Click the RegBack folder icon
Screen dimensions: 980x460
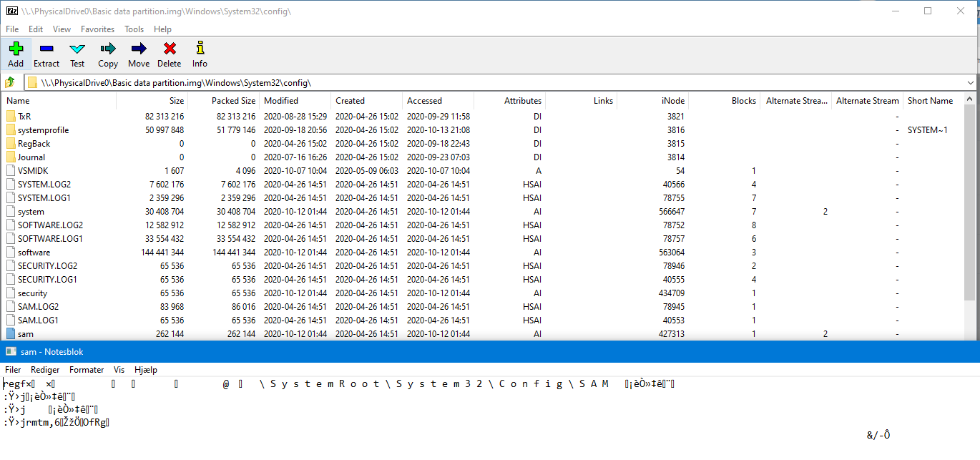click(x=11, y=143)
